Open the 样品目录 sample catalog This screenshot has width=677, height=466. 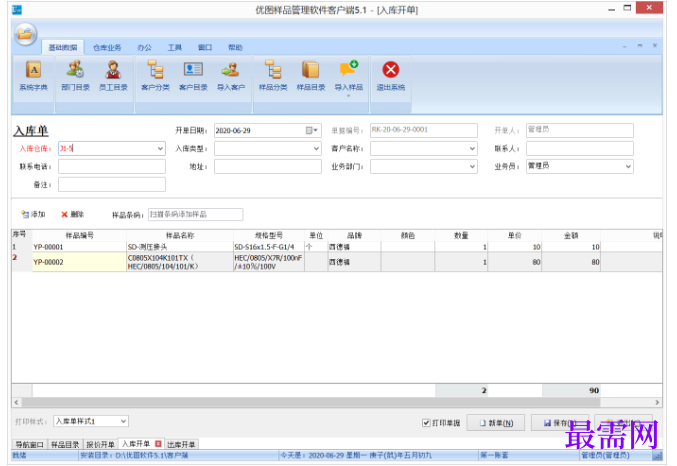click(310, 76)
